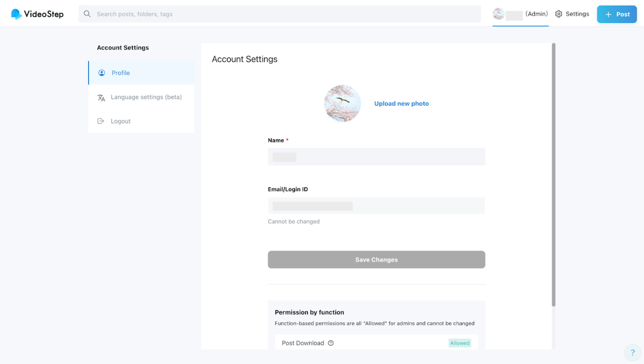The width and height of the screenshot is (644, 364).
Task: Select Language settings (beta) menu item
Action: click(146, 97)
